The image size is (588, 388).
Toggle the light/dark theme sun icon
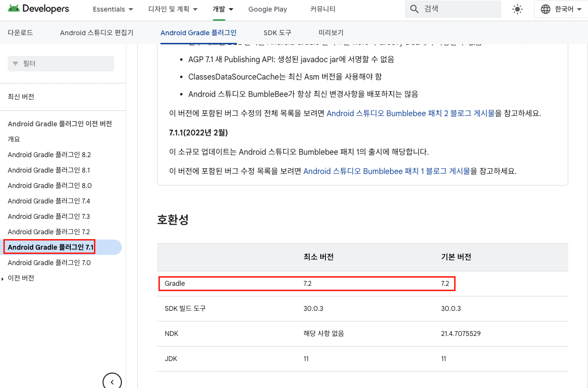[x=518, y=9]
